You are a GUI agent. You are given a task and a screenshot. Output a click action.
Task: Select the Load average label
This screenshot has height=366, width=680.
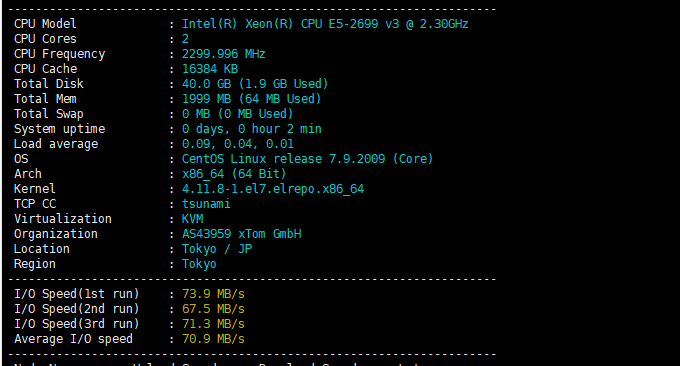(x=56, y=144)
